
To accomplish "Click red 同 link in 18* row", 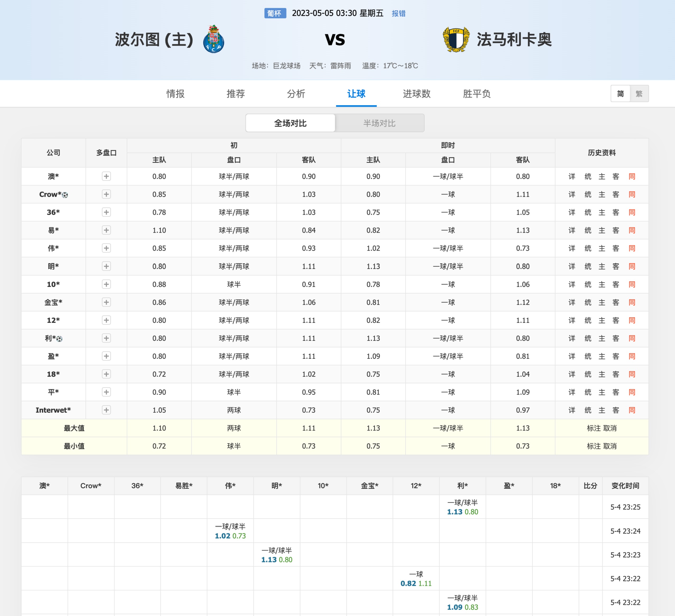I will pyautogui.click(x=632, y=374).
